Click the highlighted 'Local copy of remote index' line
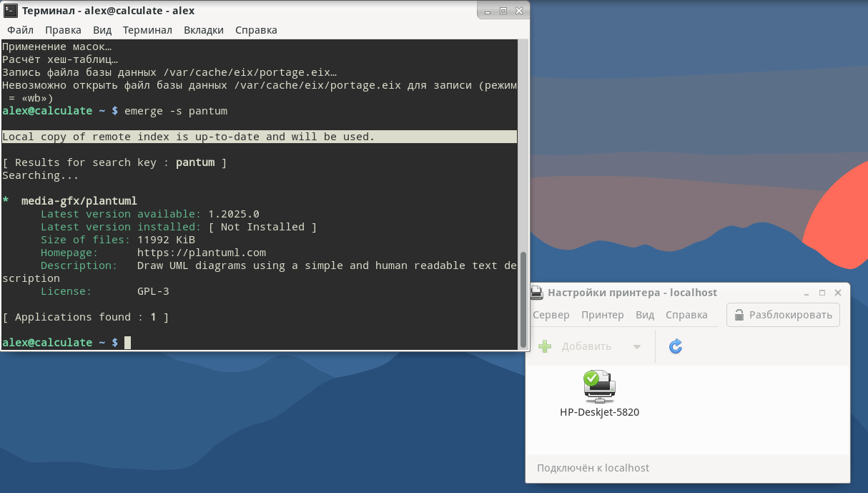The width and height of the screenshot is (868, 493). 260,137
